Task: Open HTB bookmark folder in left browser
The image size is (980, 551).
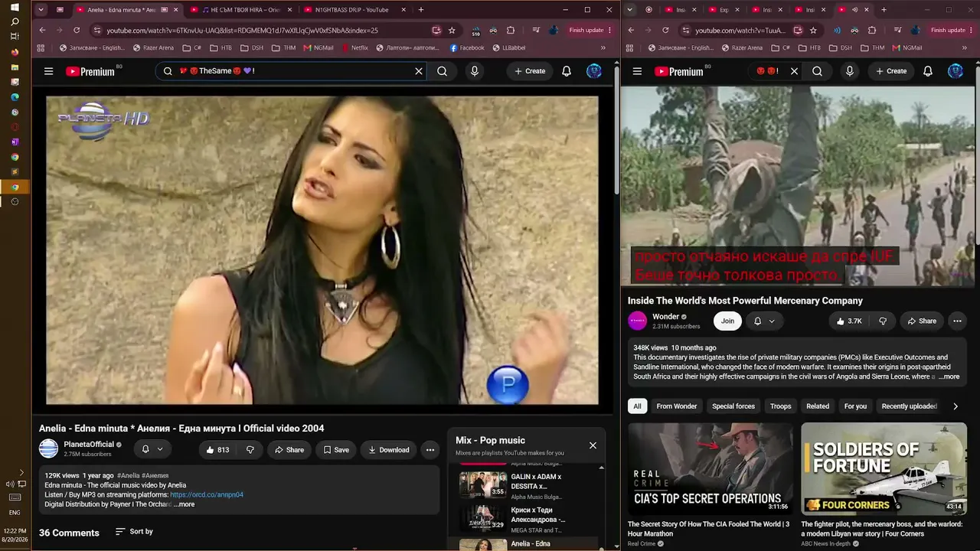Action: pos(220,47)
